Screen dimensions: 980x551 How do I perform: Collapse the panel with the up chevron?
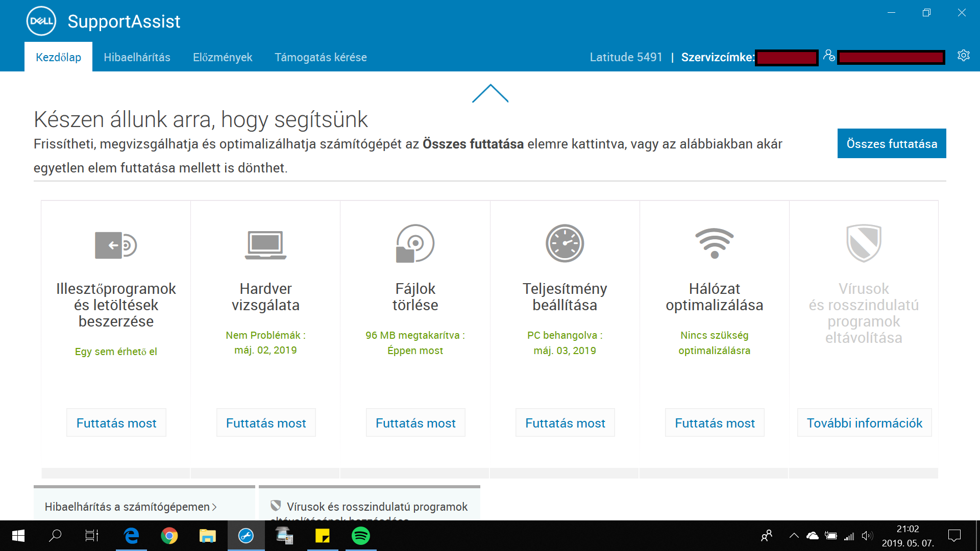point(490,93)
